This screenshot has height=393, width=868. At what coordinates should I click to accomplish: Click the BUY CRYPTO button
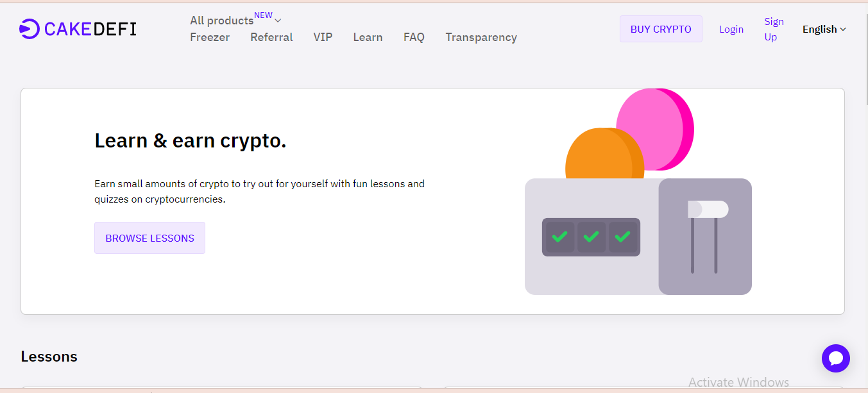[x=661, y=29]
